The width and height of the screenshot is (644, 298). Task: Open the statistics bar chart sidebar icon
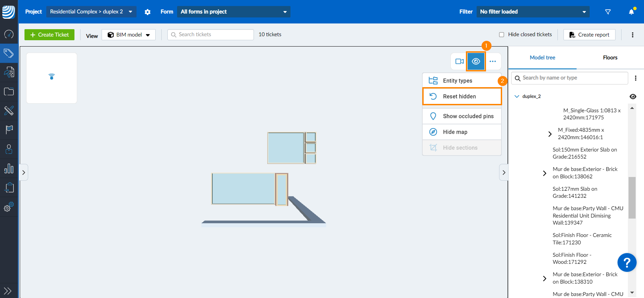click(x=9, y=169)
